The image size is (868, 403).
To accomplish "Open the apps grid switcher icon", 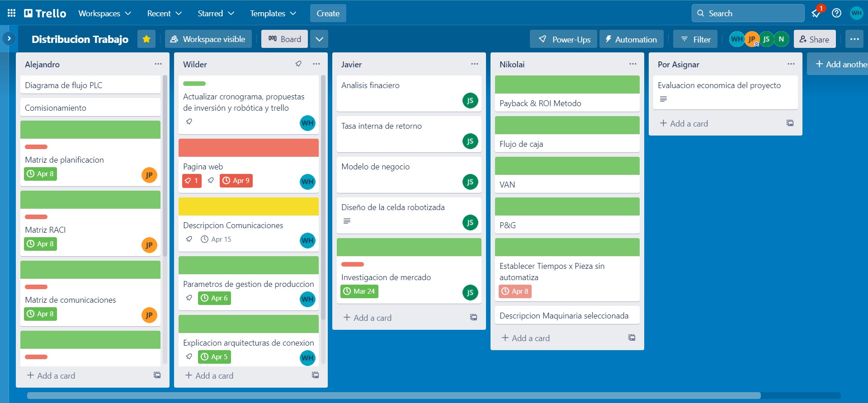I will pos(12,13).
